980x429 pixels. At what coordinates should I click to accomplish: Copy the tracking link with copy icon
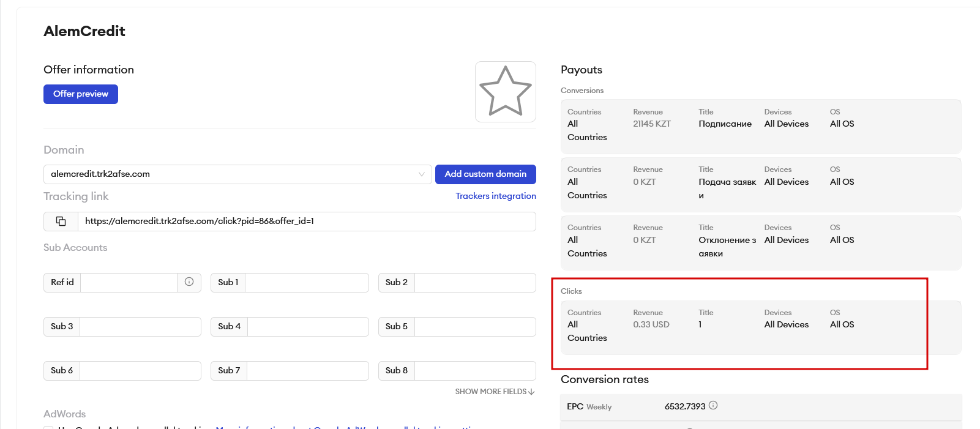(61, 222)
